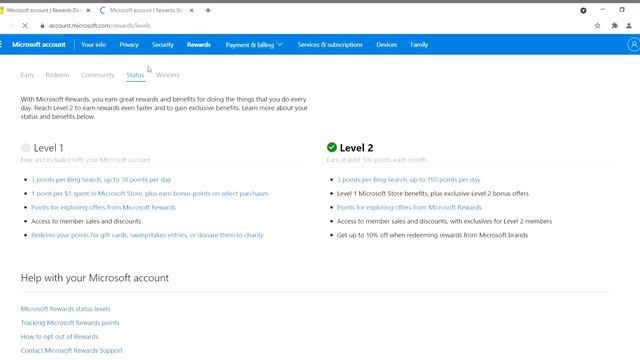Open the Family section

point(419,44)
